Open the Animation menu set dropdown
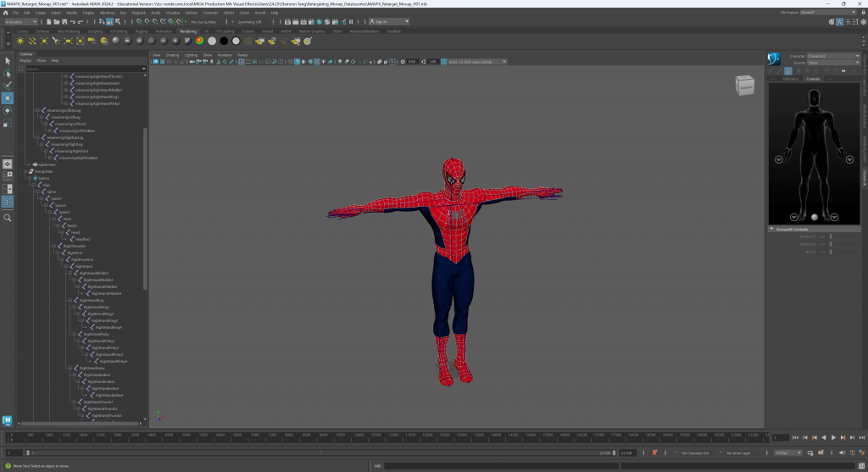The image size is (868, 472). pos(20,22)
